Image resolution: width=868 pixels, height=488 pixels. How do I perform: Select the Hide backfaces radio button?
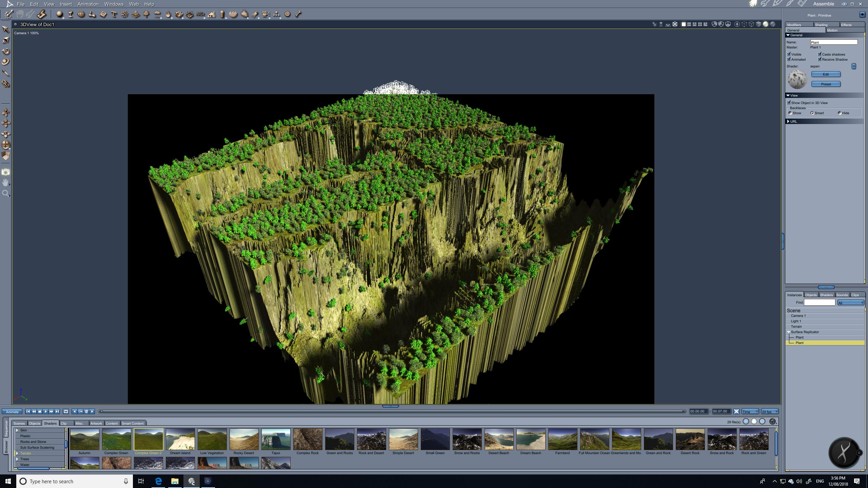point(840,113)
